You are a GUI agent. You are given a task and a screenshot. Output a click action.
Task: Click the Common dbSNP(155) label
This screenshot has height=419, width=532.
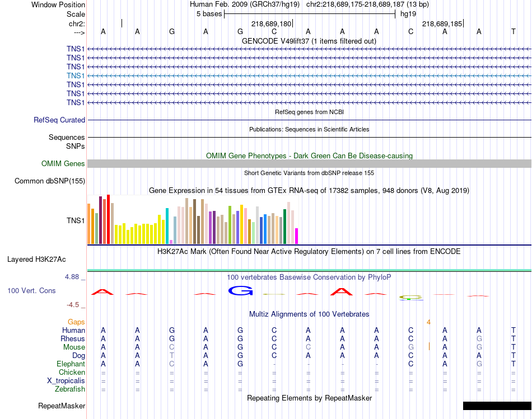50,181
